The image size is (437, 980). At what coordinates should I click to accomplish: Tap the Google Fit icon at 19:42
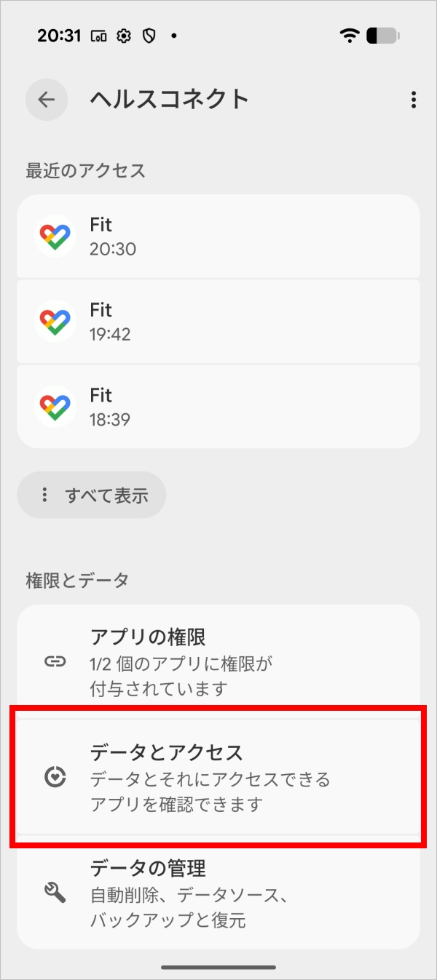(55, 322)
